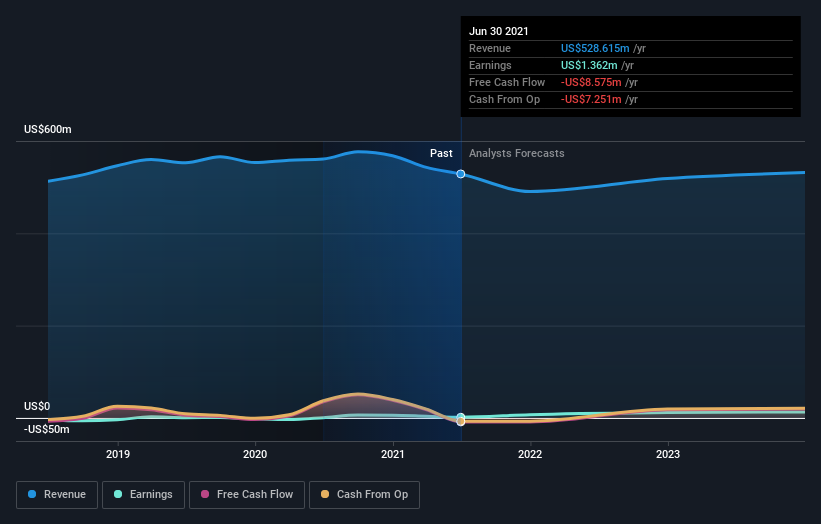Viewport: 821px width, 524px height.
Task: Toggle the Cash From Op legend button
Action: [364, 495]
